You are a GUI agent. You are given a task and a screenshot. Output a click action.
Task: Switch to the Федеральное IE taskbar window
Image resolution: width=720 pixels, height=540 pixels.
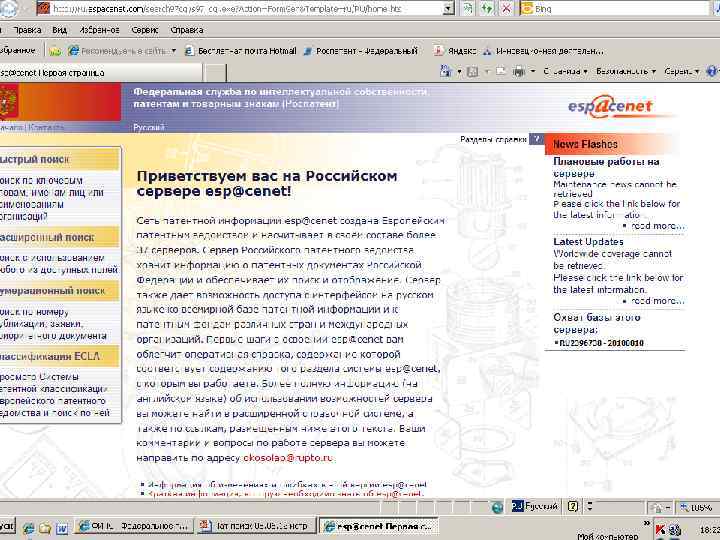[x=133, y=526]
